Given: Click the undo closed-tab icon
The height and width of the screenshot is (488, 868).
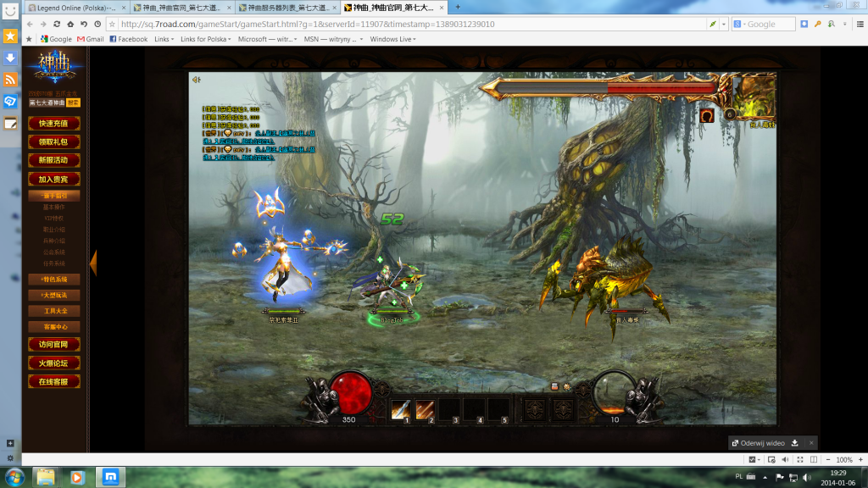Looking at the screenshot, I should [84, 25].
